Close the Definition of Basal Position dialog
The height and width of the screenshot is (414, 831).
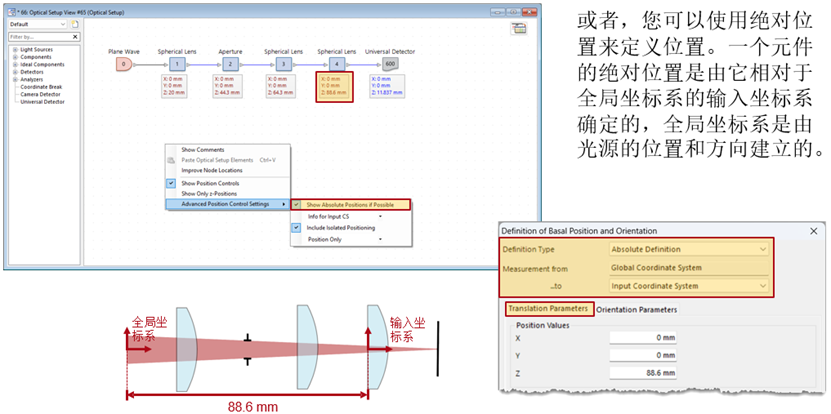point(814,231)
